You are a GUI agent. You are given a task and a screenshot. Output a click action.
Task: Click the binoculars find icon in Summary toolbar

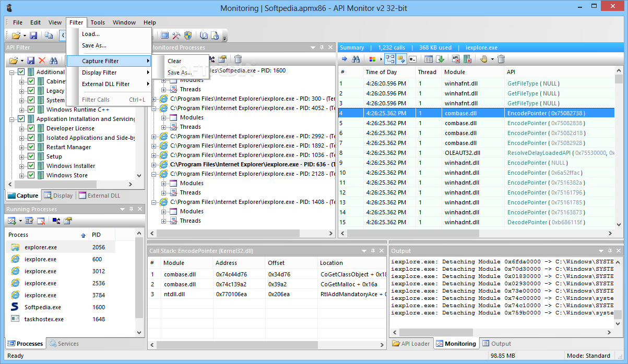tap(356, 59)
